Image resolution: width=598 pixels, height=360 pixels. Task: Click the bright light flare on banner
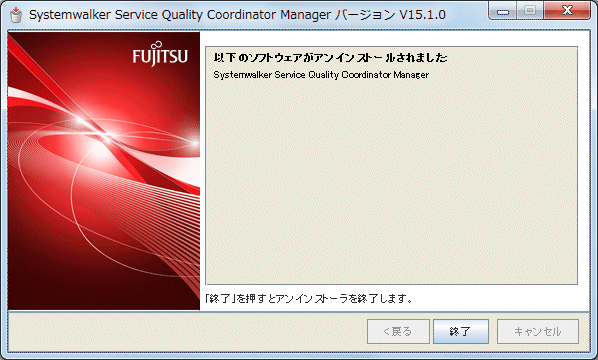[x=107, y=135]
